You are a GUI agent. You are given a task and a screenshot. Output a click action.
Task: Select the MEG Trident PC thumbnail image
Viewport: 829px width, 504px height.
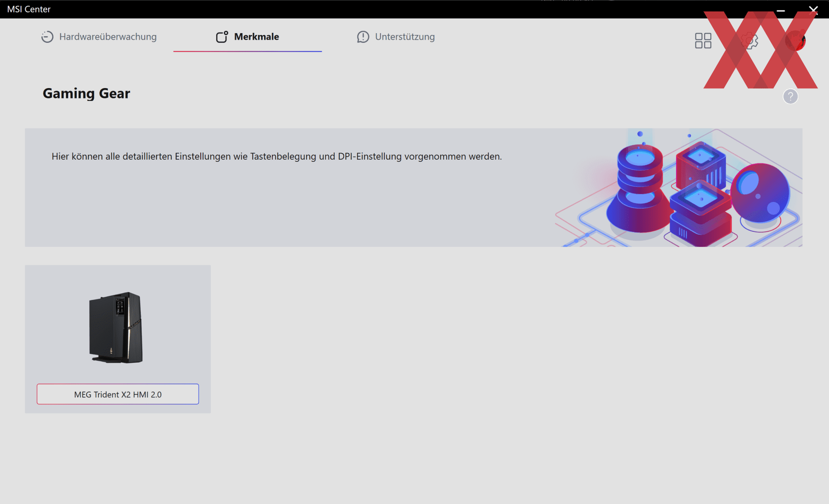(116, 328)
